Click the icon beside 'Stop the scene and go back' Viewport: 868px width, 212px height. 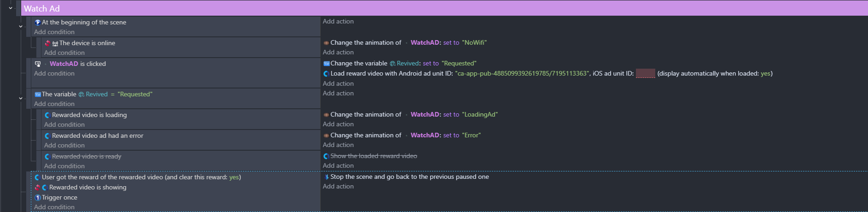(326, 177)
